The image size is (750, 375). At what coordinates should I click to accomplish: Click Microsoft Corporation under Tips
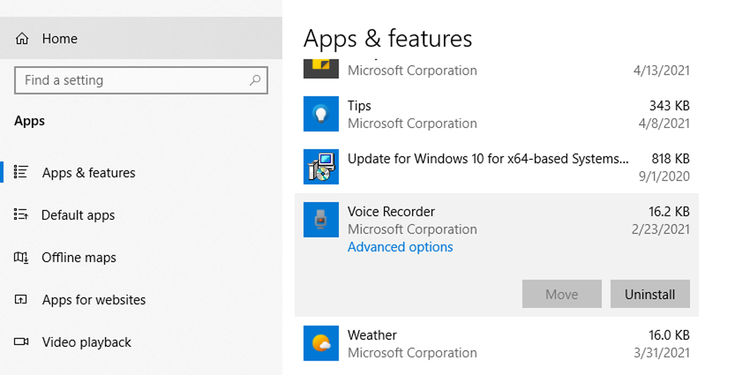click(412, 123)
